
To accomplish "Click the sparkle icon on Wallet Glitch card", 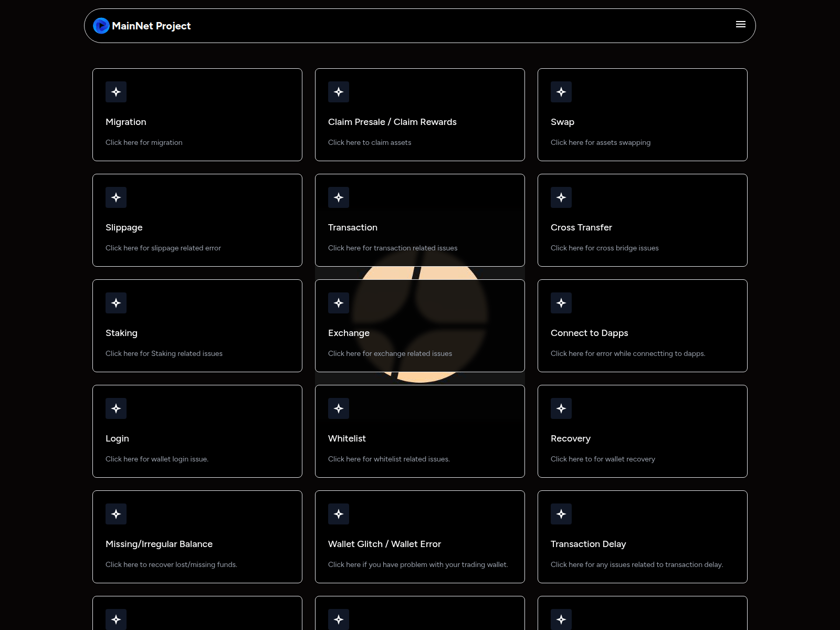I will pos(339,514).
